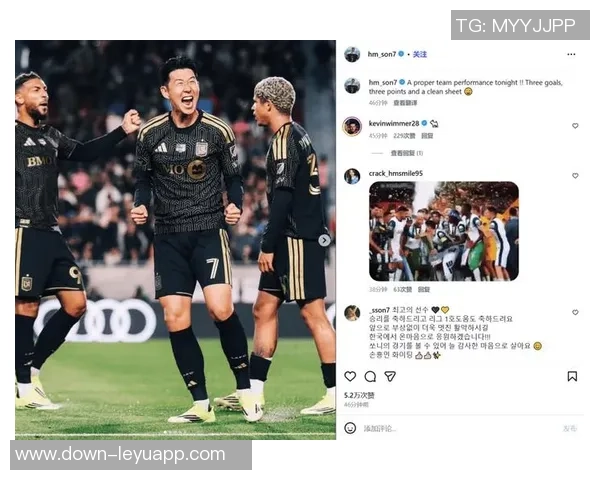Follow hm_son7 using the blue link

tap(420, 54)
